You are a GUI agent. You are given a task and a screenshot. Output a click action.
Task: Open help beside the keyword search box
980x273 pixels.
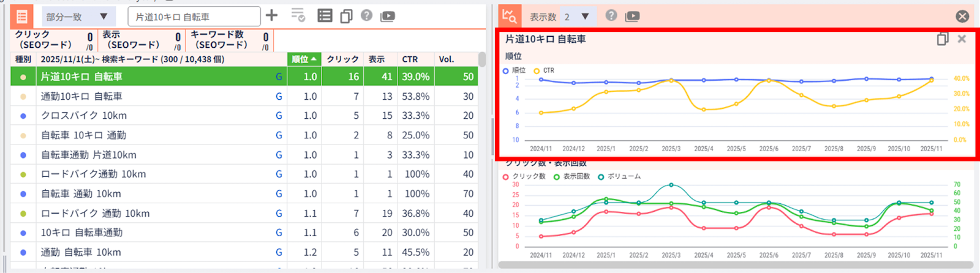(366, 15)
